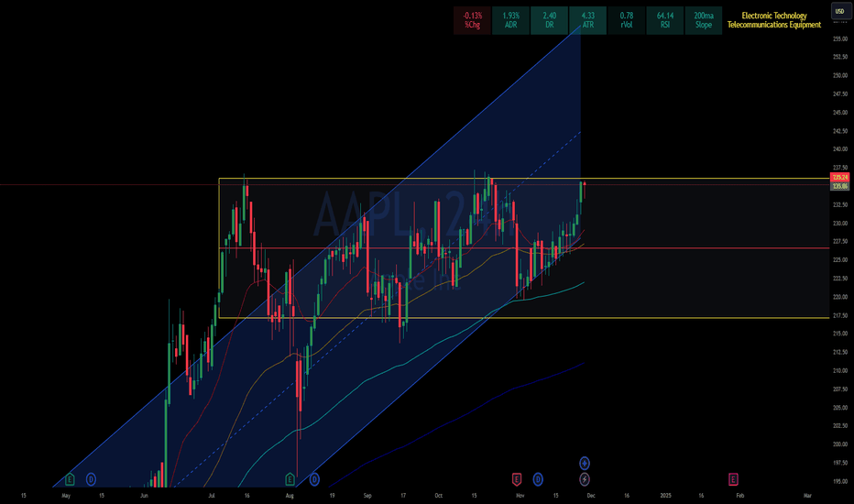
Task: Open the green earnings E marker at Aug
Action: point(290,479)
